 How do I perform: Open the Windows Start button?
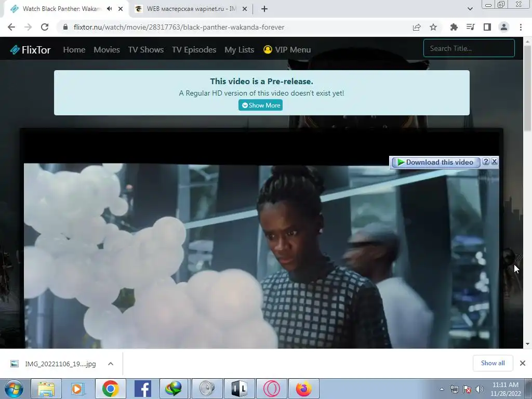(14, 389)
